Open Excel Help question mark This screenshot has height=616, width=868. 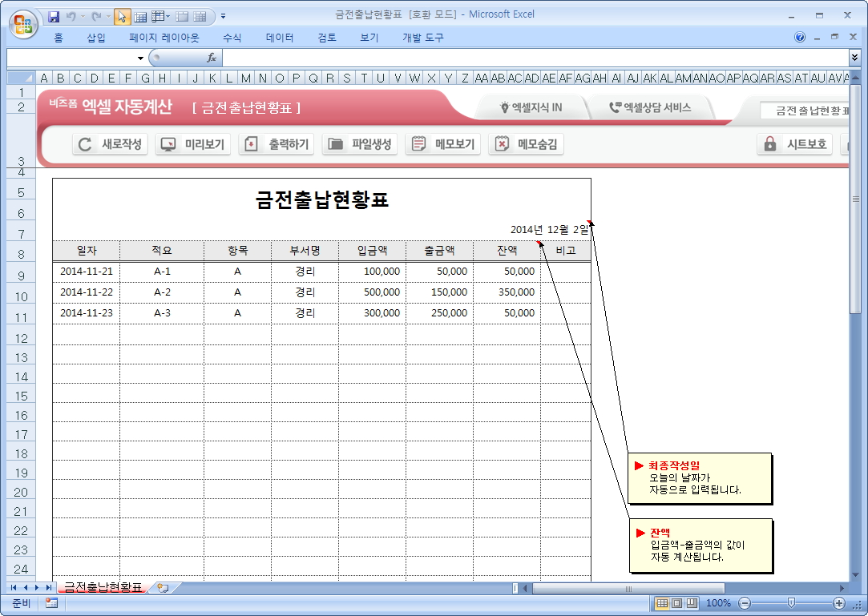point(799,37)
